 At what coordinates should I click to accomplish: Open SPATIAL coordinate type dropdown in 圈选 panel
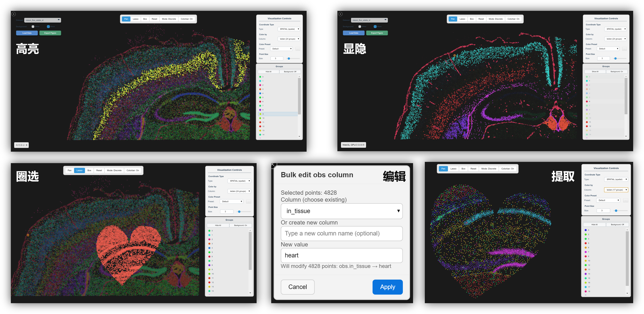pyautogui.click(x=239, y=181)
